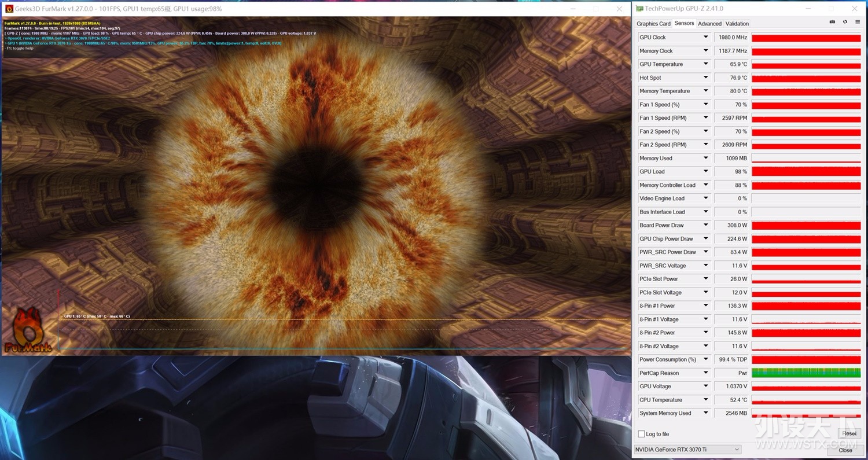Open the GPU Chip Power Draw dropdown

pyautogui.click(x=705, y=238)
